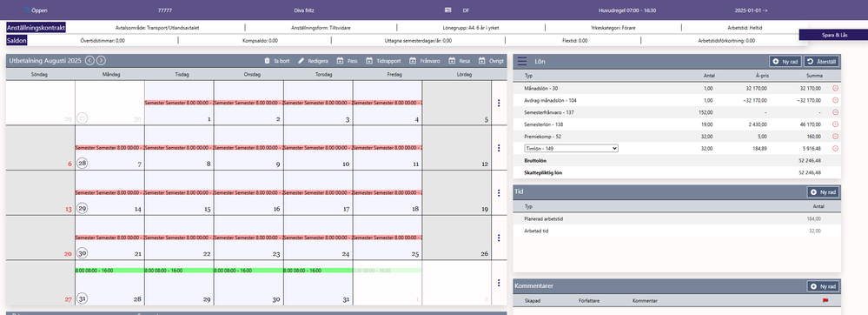Click Ny rad in the Tid panel

(823, 192)
